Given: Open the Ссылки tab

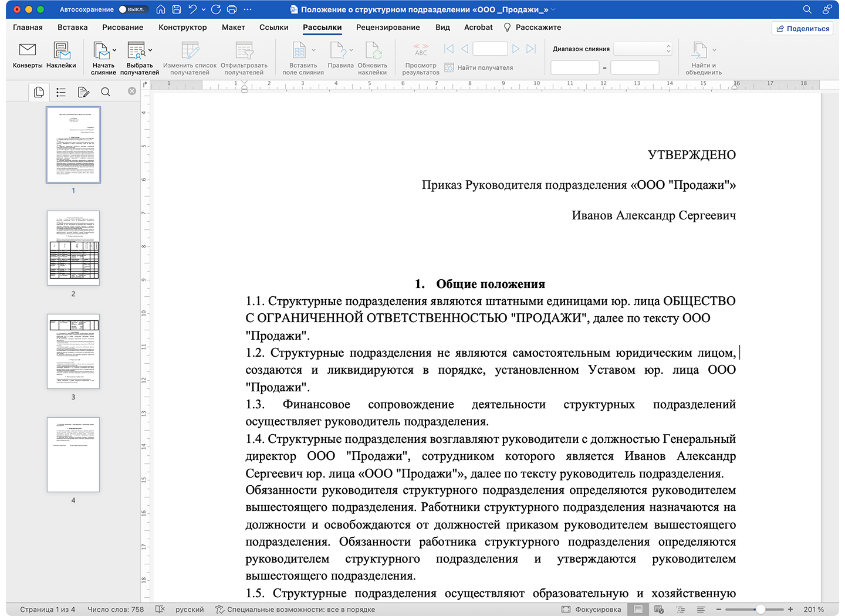Looking at the screenshot, I should click(x=274, y=27).
